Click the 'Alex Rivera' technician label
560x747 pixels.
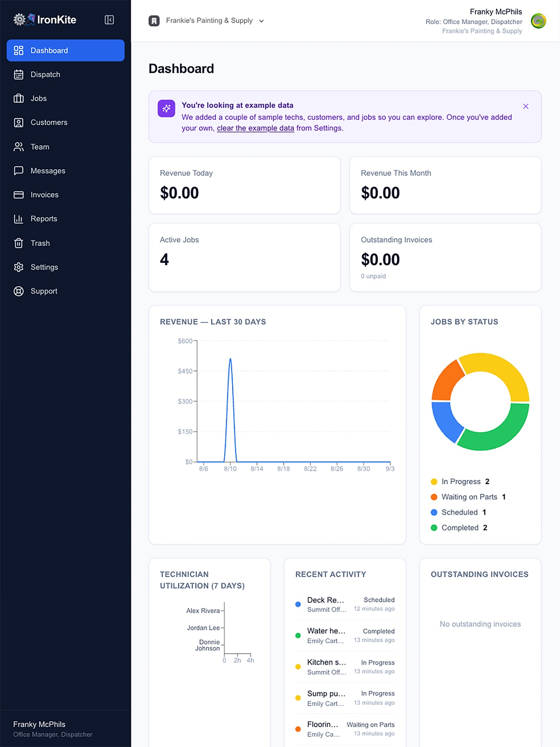click(203, 611)
